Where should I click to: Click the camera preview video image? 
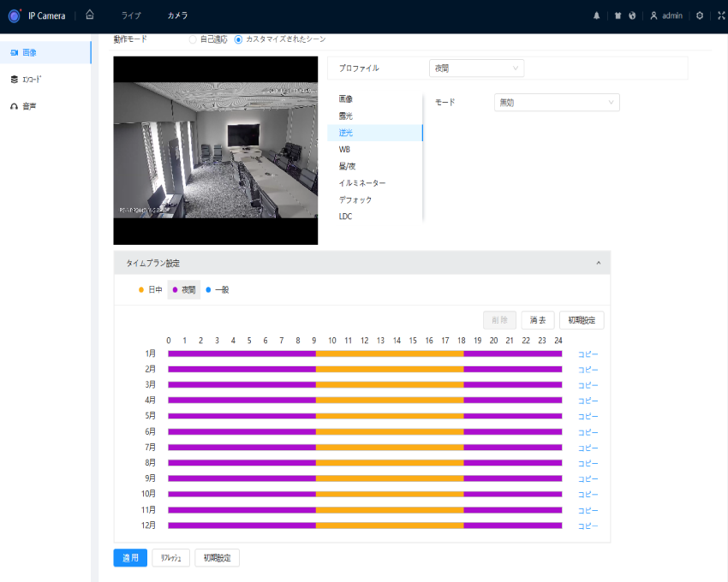215,152
